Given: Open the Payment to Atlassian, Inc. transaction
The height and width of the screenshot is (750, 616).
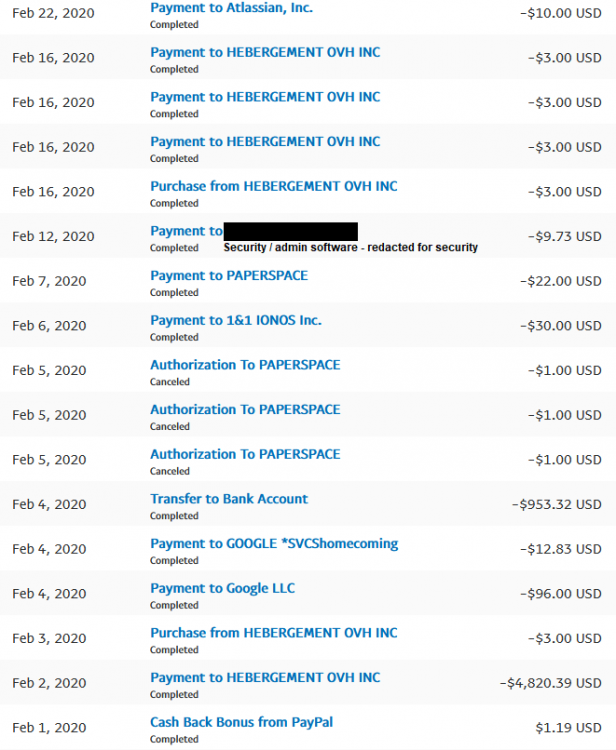Looking at the screenshot, I should pyautogui.click(x=231, y=8).
